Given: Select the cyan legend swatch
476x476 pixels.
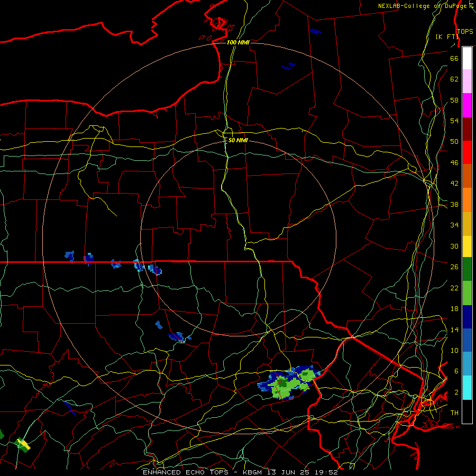Looking at the screenshot, I should 467,388.
